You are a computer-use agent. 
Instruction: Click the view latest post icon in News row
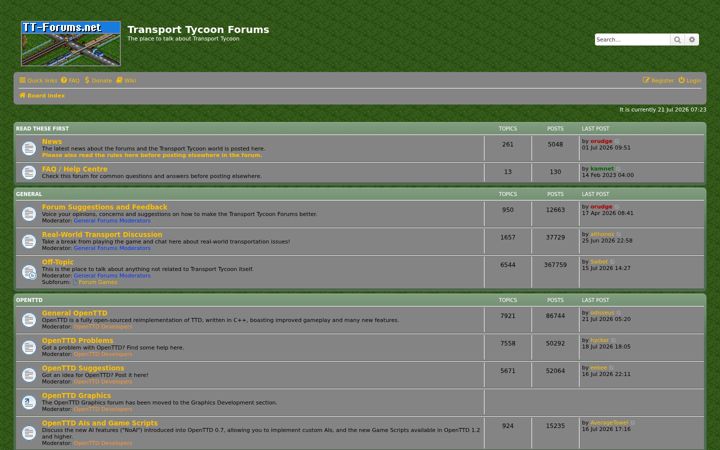point(617,141)
